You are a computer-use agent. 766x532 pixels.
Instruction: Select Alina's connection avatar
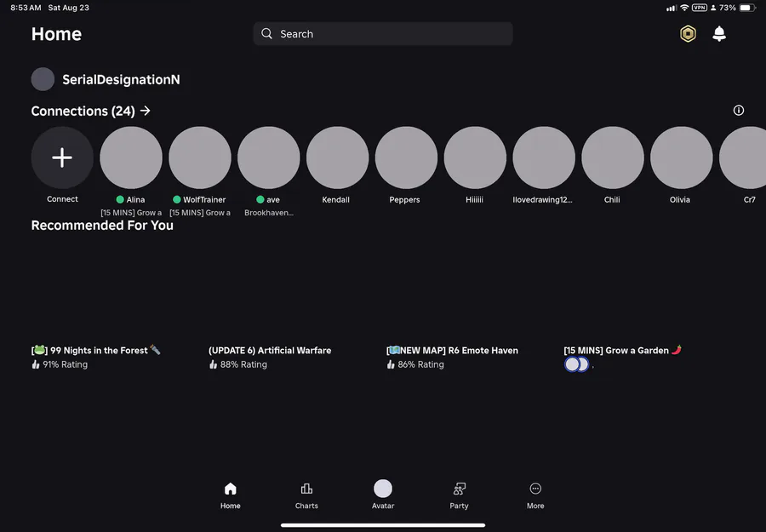(131, 157)
